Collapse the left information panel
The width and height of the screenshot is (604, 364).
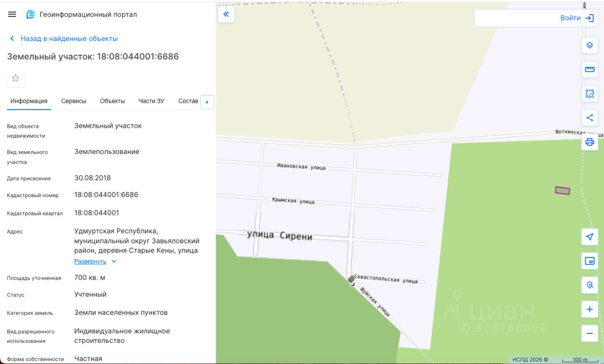click(226, 14)
